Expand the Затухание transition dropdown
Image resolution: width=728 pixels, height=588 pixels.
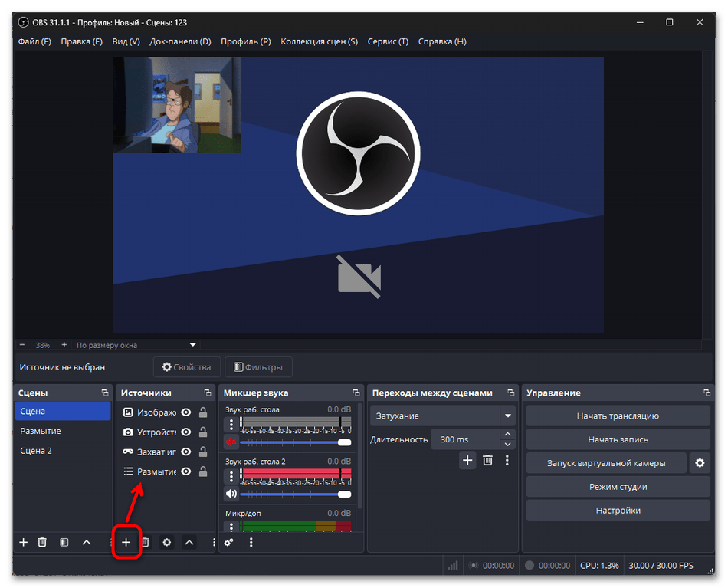[x=507, y=416]
